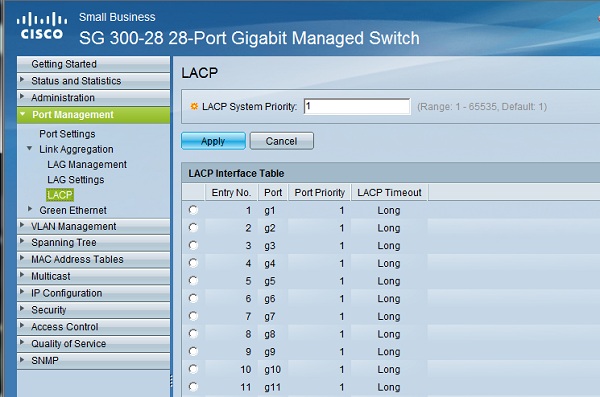600x397 pixels.
Task: Select radio button for port g1
Action: 193,210
